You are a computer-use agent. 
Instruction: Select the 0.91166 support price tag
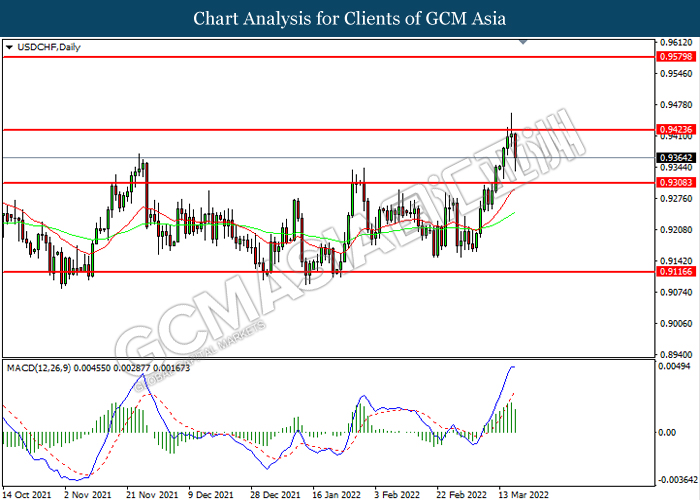674,271
